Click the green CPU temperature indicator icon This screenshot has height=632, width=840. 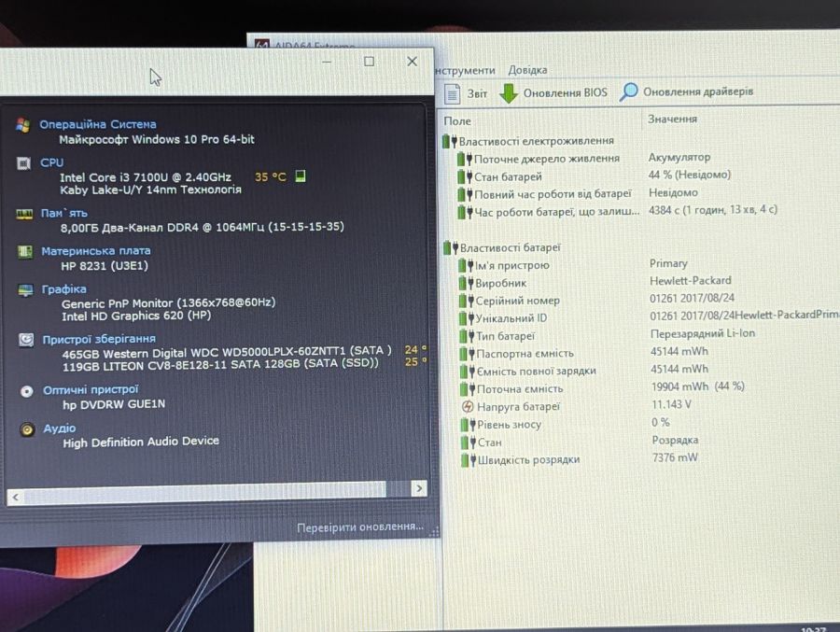click(301, 176)
